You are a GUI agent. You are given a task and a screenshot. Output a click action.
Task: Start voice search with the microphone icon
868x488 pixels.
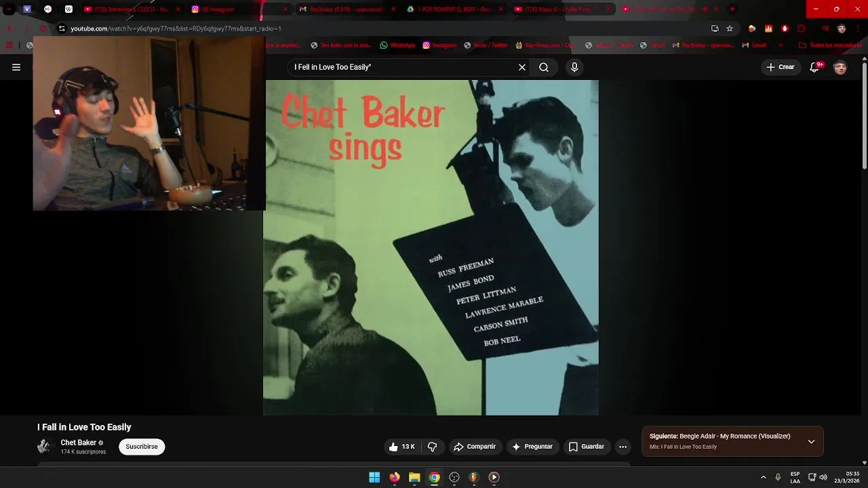(x=574, y=67)
